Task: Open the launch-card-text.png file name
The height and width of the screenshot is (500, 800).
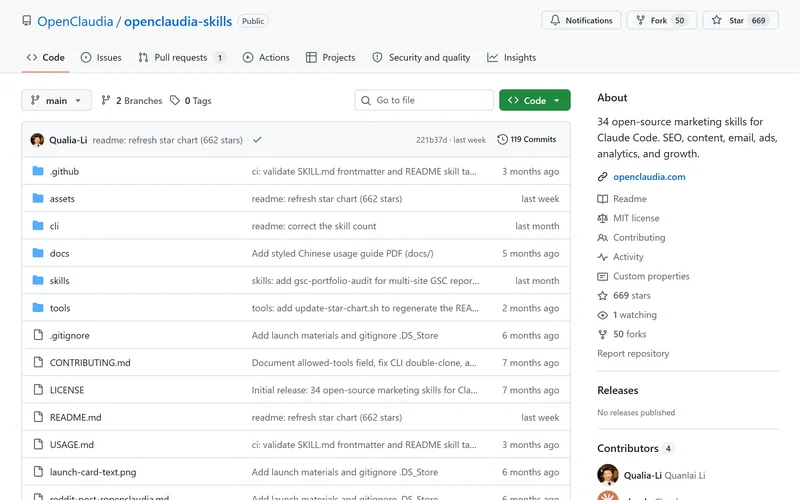Action: pos(93,472)
